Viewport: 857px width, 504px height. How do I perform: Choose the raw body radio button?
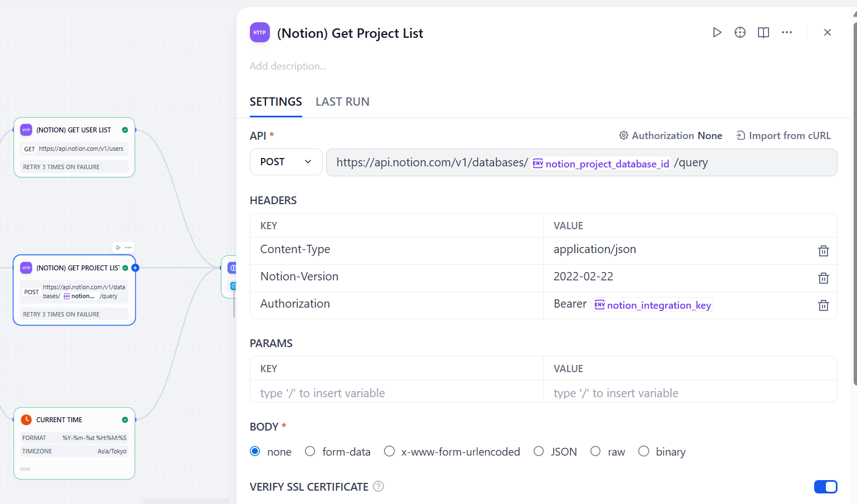[x=595, y=451]
